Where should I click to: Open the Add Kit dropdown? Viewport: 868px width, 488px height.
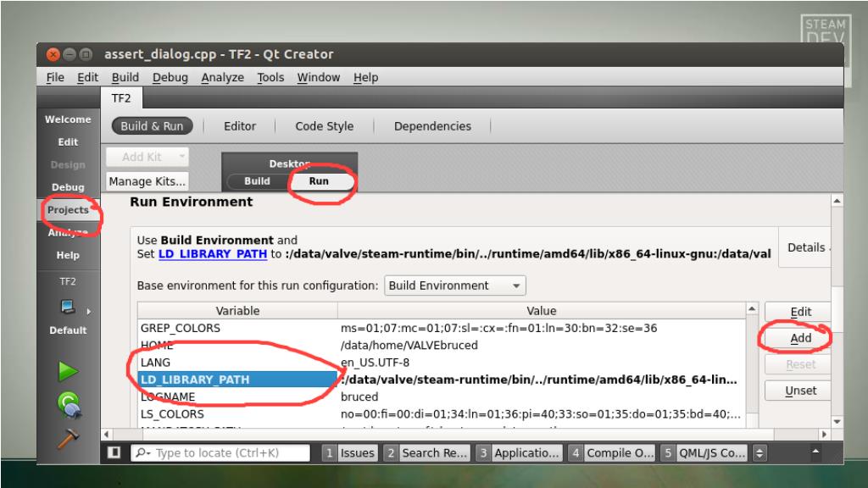click(147, 157)
